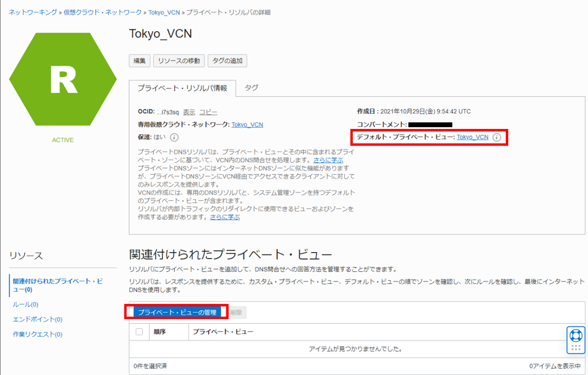
Task: Open Tokyo_VCN link for 専用仮想クラウド・ネットワーク
Action: tap(247, 125)
